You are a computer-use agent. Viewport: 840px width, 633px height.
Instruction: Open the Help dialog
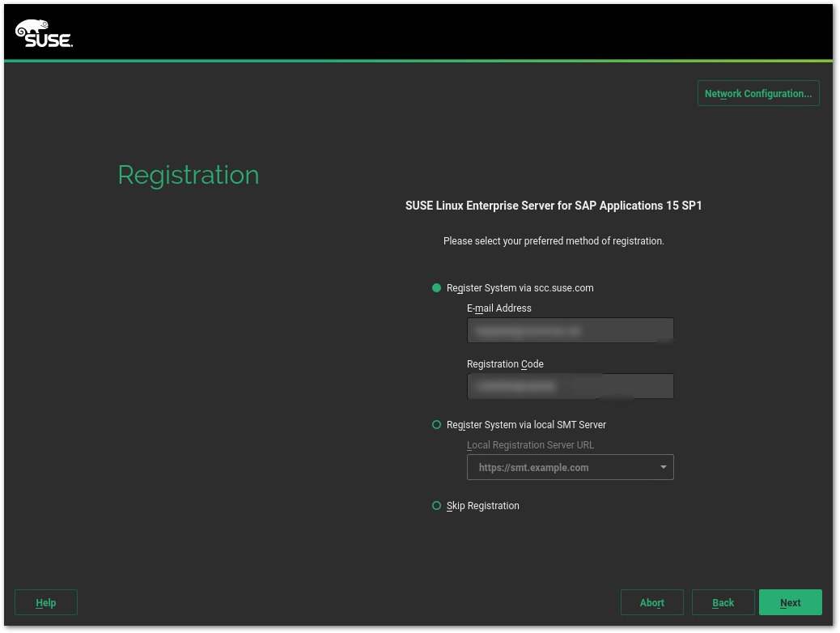pyautogui.click(x=45, y=602)
